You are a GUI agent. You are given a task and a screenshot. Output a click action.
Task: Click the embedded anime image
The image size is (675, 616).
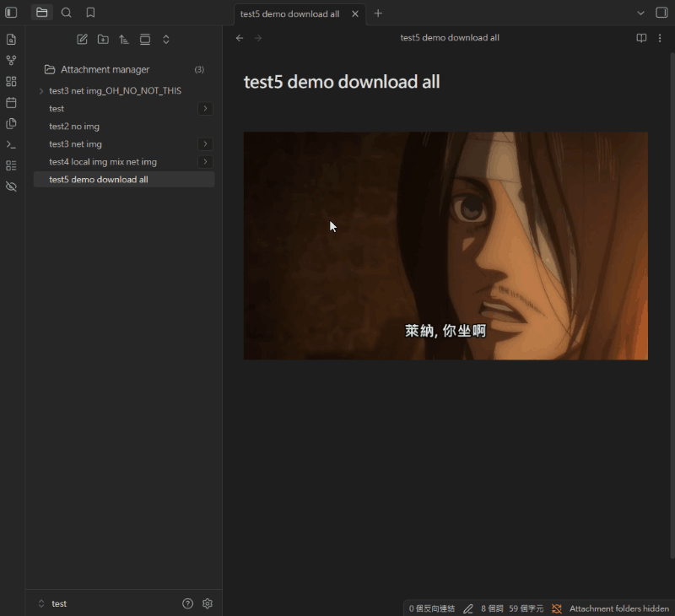[445, 246]
